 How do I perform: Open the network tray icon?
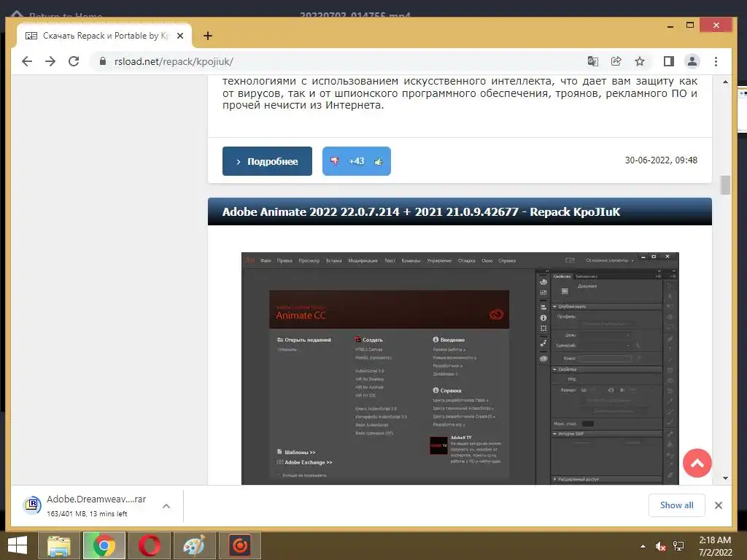[x=678, y=546]
